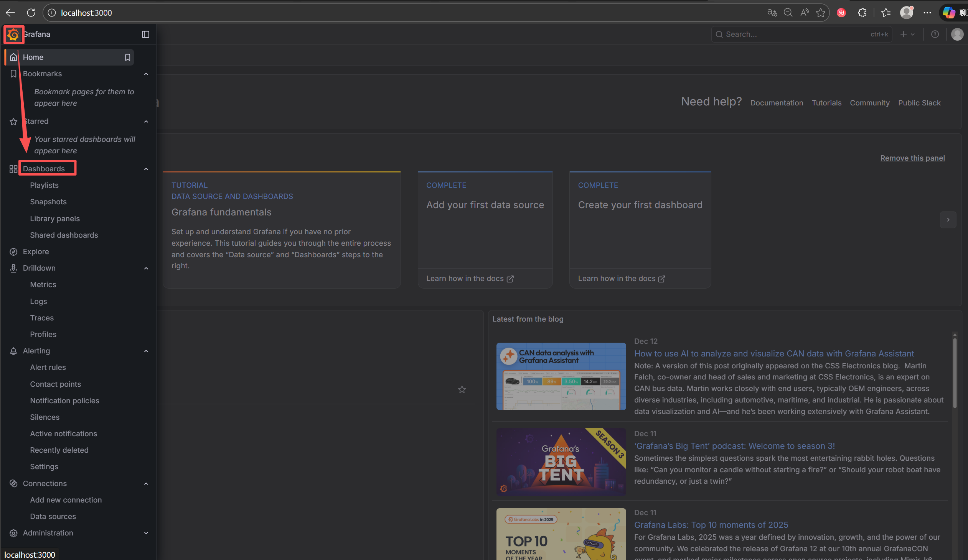Open Library panels in the sidebar
This screenshot has height=560, width=968.
click(55, 218)
